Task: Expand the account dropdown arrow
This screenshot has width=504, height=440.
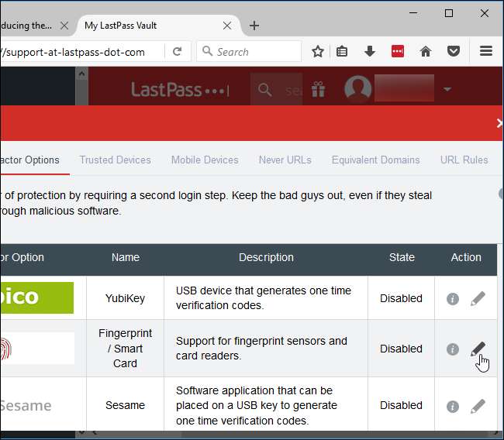Action: [x=447, y=89]
